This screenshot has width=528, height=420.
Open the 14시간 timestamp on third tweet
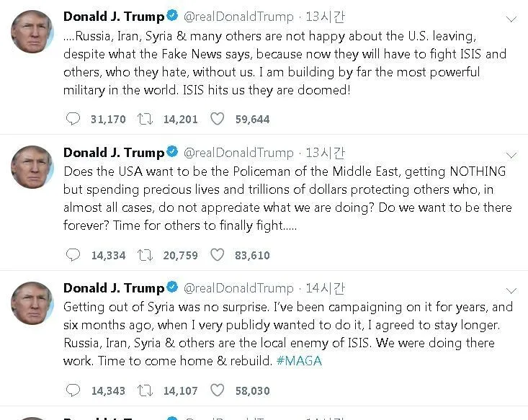[x=325, y=288]
